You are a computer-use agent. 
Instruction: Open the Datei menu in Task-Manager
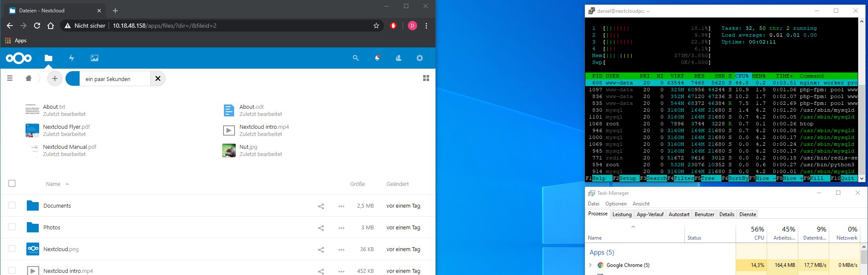pyautogui.click(x=593, y=204)
